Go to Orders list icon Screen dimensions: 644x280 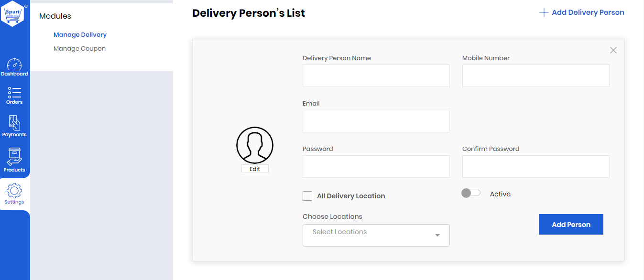(14, 93)
